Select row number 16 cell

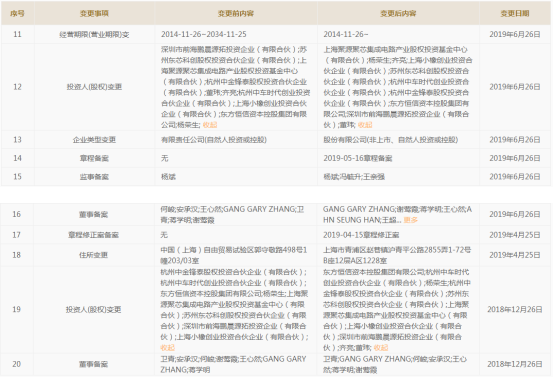click(17, 214)
